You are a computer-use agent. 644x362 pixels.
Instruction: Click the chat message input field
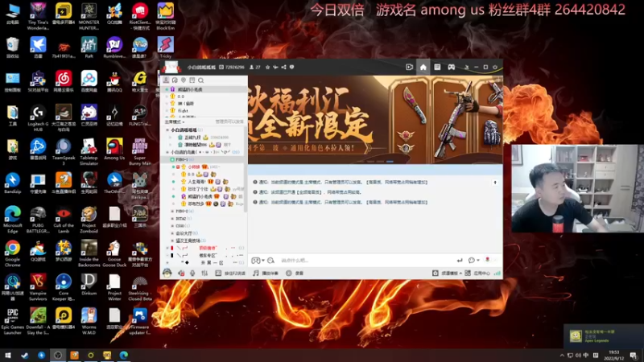[365, 260]
